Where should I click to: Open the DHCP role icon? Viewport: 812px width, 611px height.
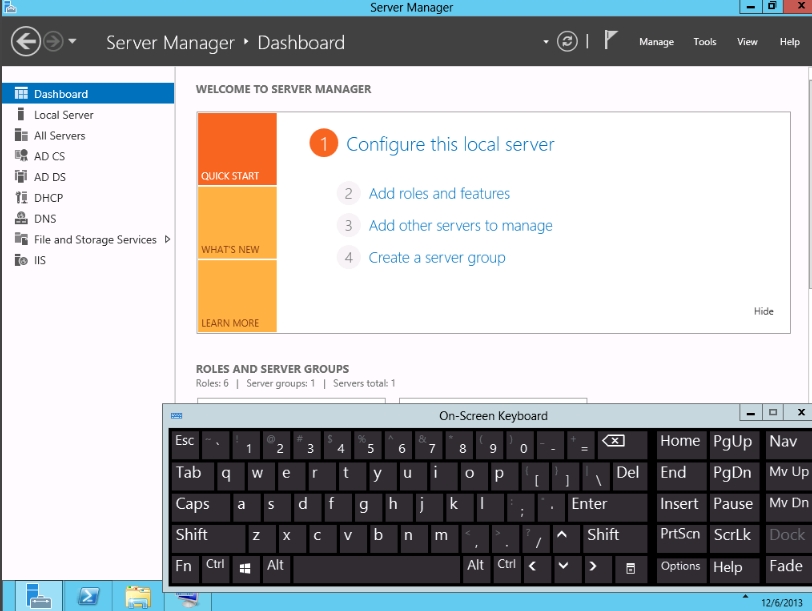click(x=21, y=197)
